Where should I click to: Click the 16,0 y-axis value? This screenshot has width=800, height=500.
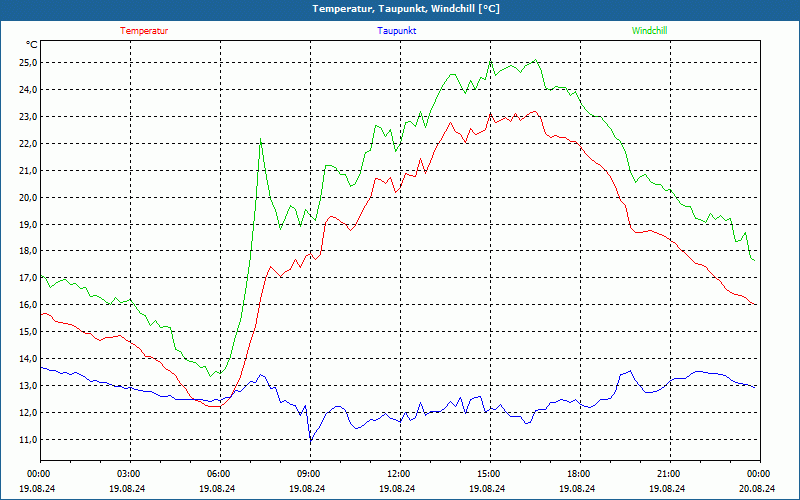coord(28,305)
